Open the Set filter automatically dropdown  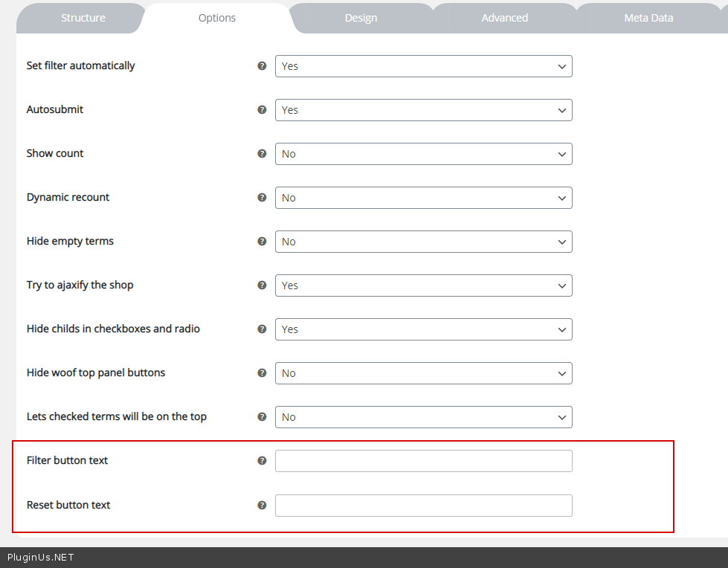423,66
